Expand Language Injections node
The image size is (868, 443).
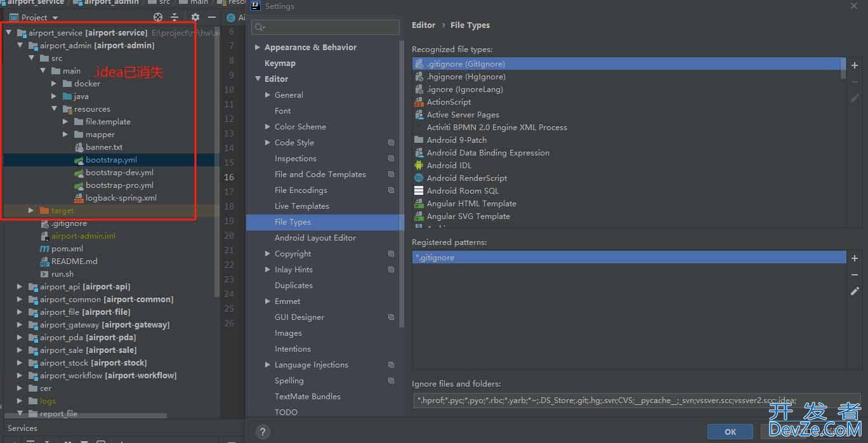(268, 365)
